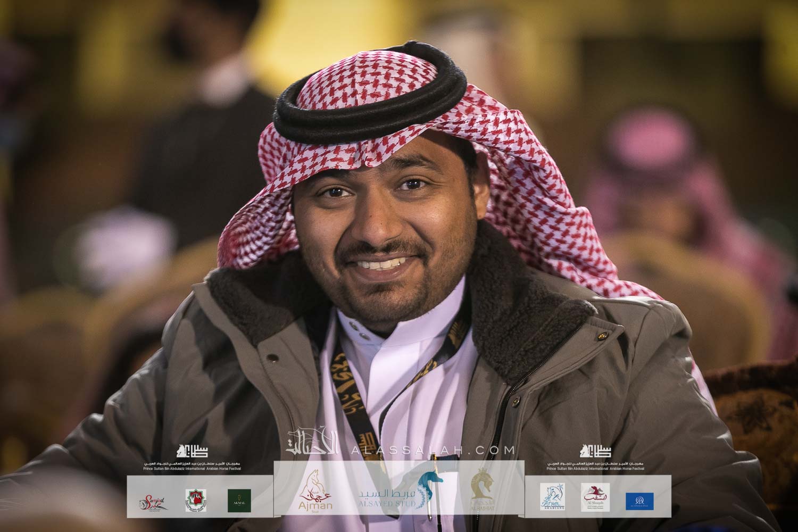Screen dimensions: 798x532
Task: Click the green Akmal logo square
Action: 239,500
